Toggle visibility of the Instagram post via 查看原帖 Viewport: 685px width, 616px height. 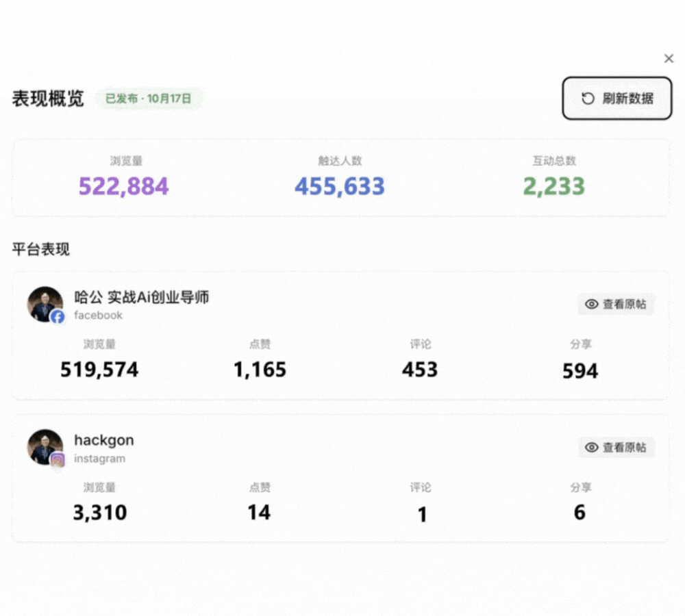(616, 448)
